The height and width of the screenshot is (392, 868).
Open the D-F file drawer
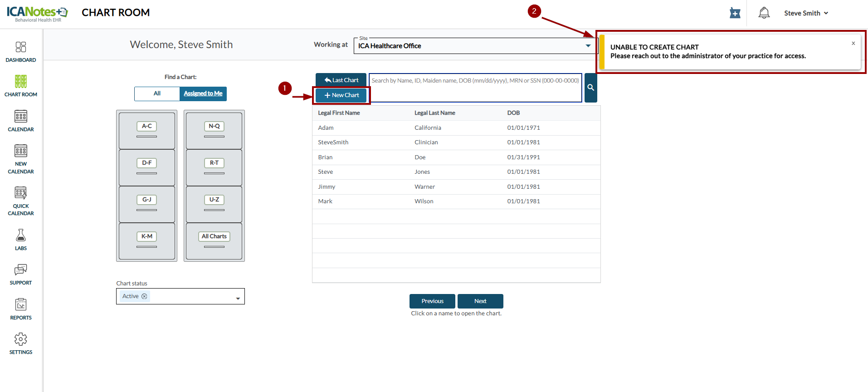click(147, 167)
